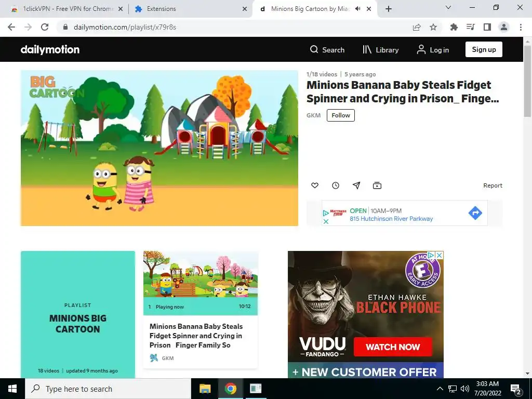Viewport: 532px width, 399px height.
Task: Open network icon in system tray
Action: (x=453, y=389)
